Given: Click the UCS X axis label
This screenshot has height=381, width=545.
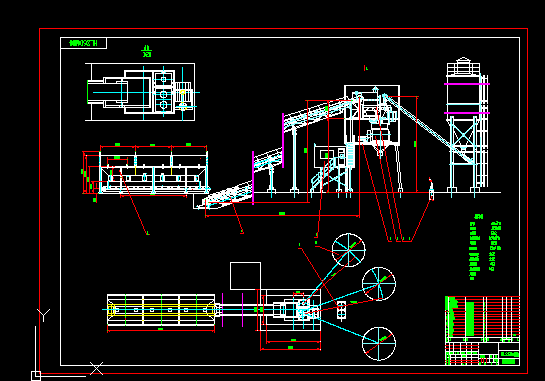Looking at the screenshot, I should coord(97,368).
